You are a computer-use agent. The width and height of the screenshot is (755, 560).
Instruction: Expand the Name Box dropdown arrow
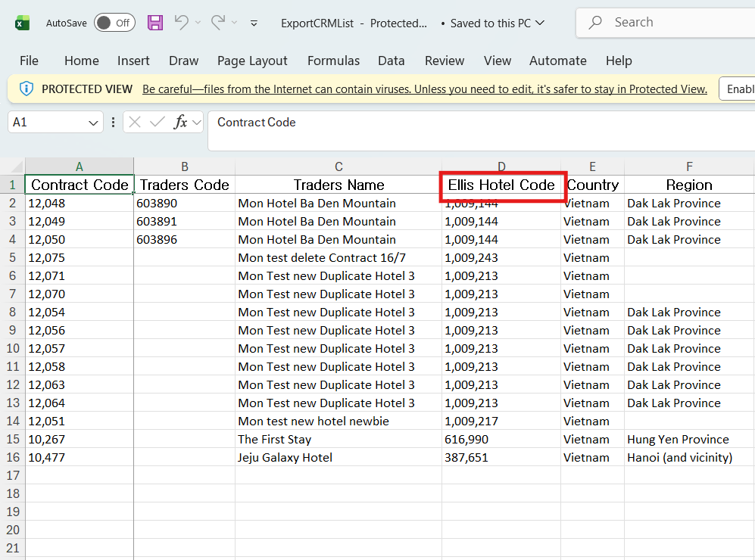[x=94, y=123]
